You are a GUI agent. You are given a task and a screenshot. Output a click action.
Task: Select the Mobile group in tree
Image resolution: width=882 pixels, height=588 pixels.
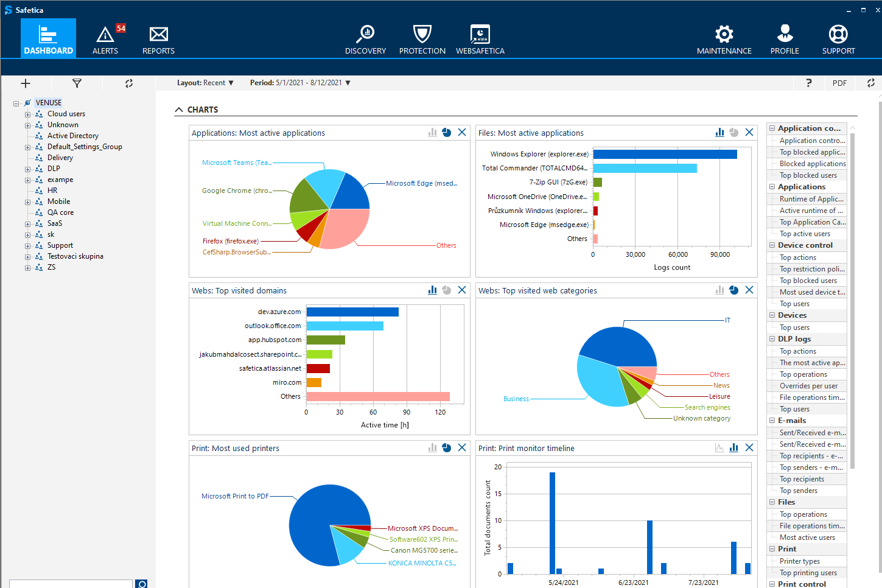[x=59, y=201]
